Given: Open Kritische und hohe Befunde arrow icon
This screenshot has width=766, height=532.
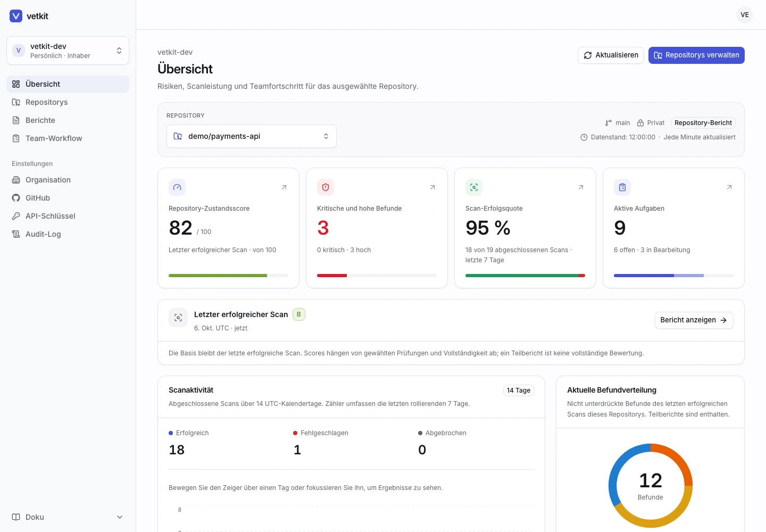Looking at the screenshot, I should point(432,187).
